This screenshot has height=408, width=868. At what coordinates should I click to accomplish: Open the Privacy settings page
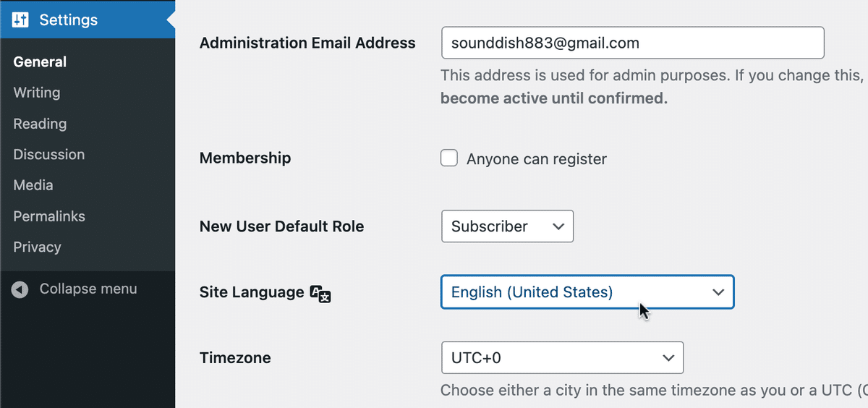pyautogui.click(x=37, y=247)
